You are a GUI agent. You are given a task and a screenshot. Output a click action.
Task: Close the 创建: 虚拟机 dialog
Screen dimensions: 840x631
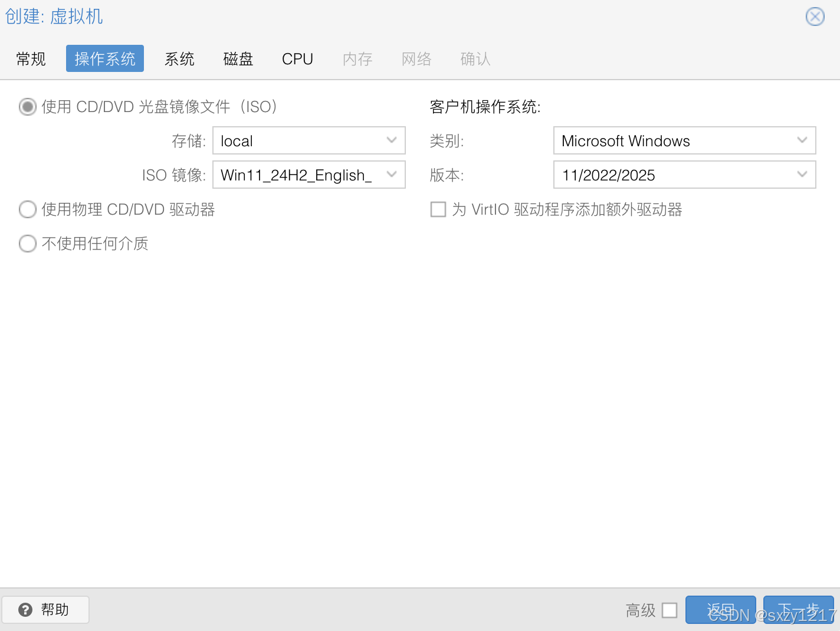click(815, 17)
